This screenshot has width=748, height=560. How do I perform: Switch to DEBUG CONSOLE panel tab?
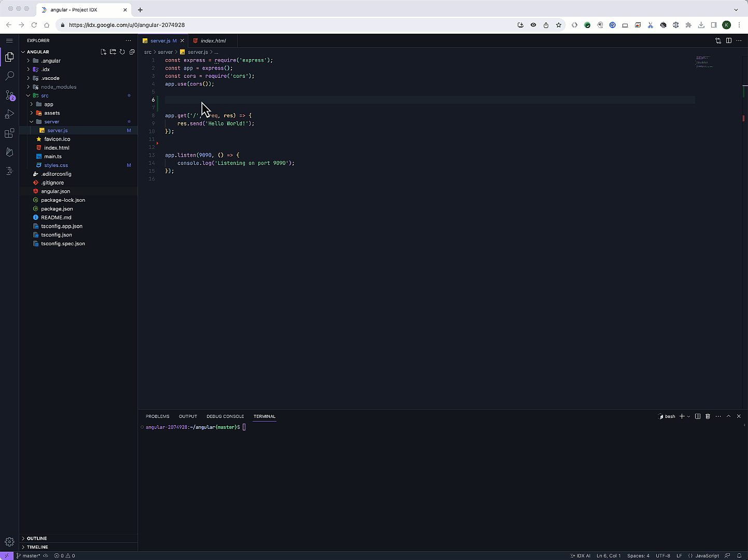coord(225,416)
